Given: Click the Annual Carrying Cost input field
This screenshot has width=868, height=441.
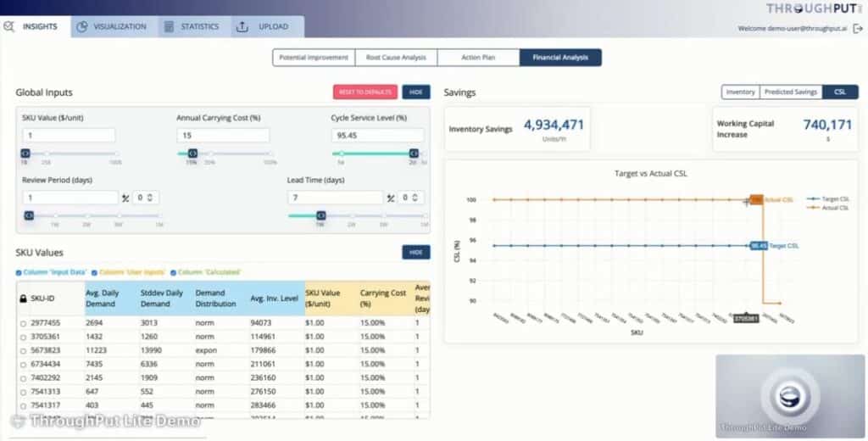Looking at the screenshot, I should tap(223, 135).
